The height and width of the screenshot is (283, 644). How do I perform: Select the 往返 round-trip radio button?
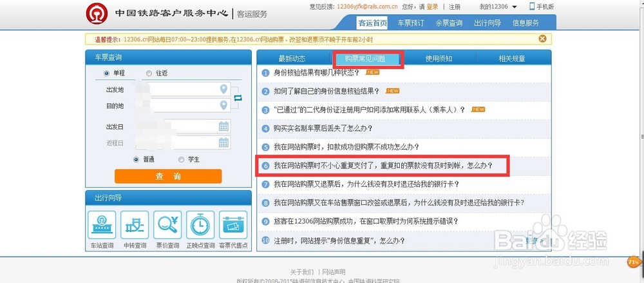click(x=149, y=73)
